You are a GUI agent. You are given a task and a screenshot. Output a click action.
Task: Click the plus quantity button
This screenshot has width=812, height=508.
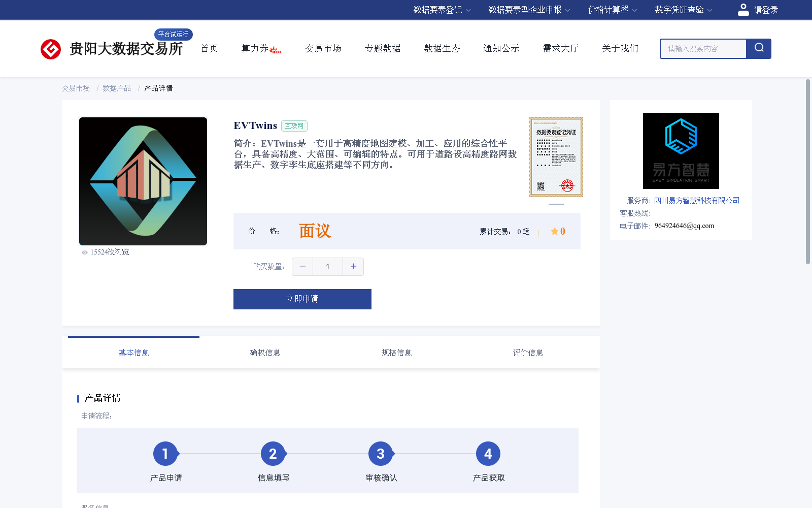pos(353,267)
